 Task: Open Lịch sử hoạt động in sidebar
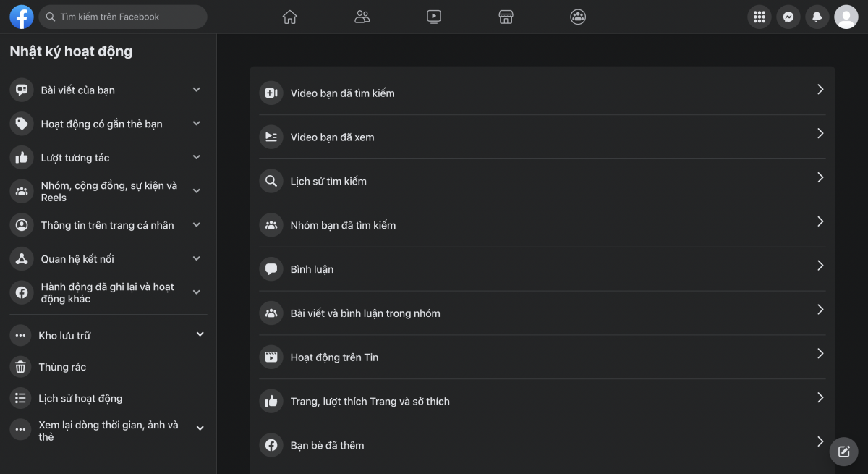(109, 398)
